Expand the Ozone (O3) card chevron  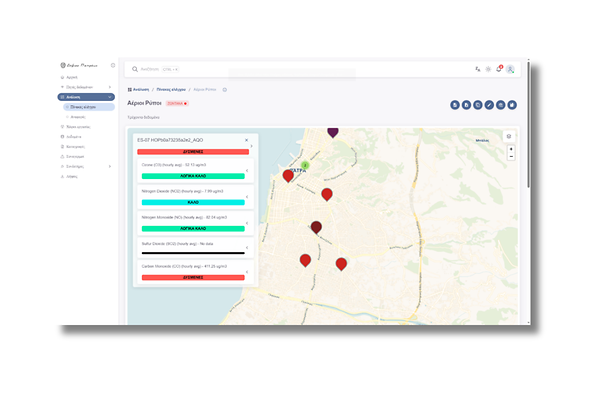tap(247, 170)
